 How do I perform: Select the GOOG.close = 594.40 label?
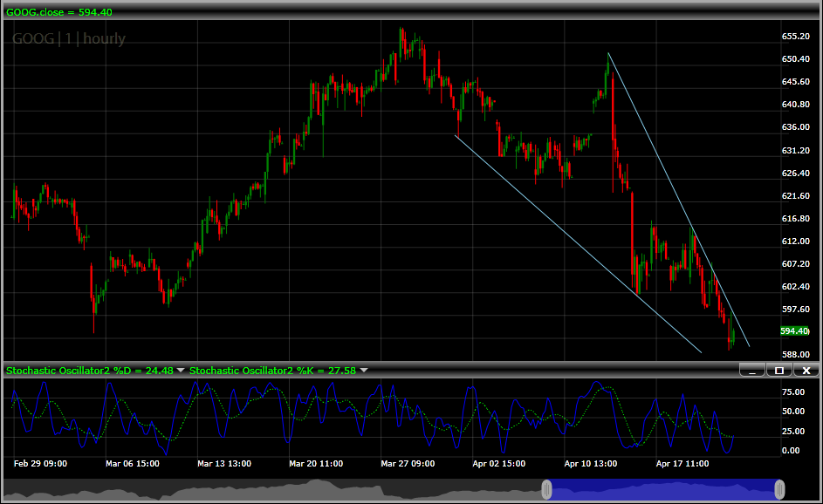(58, 12)
